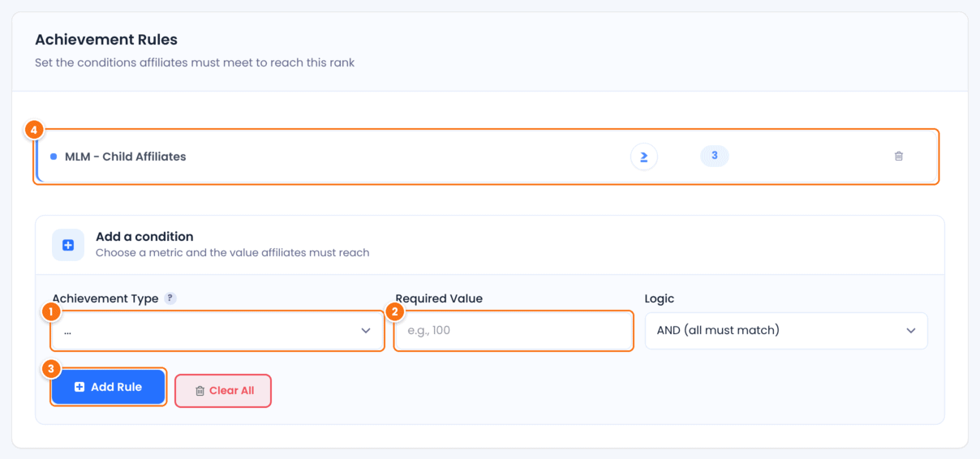Select the MLM - Child Affiliates rule text
This screenshot has height=459, width=980.
[125, 157]
